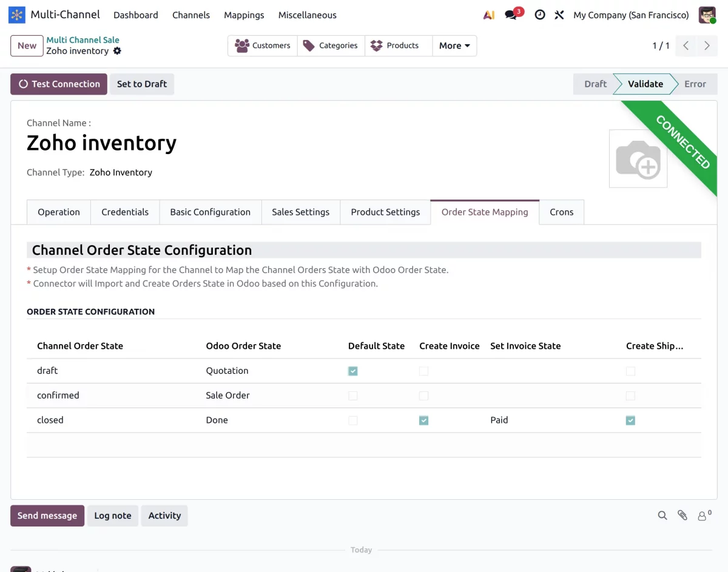
Task: Switch to the Operation tab
Action: 59,212
